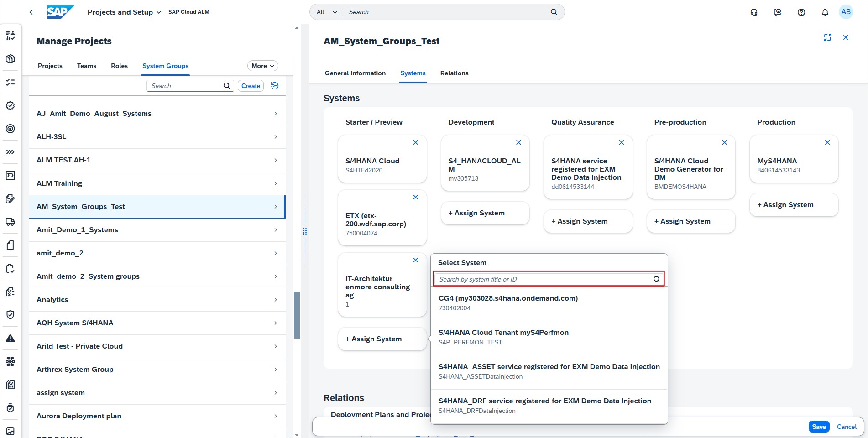This screenshot has width=868, height=438.
Task: Click the back arrow in header
Action: 31,12
